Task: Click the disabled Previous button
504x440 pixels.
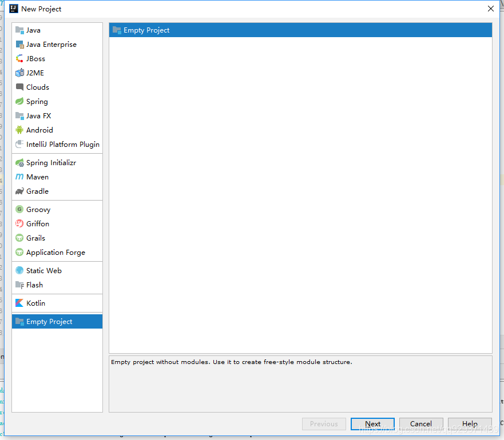Action: [324, 424]
